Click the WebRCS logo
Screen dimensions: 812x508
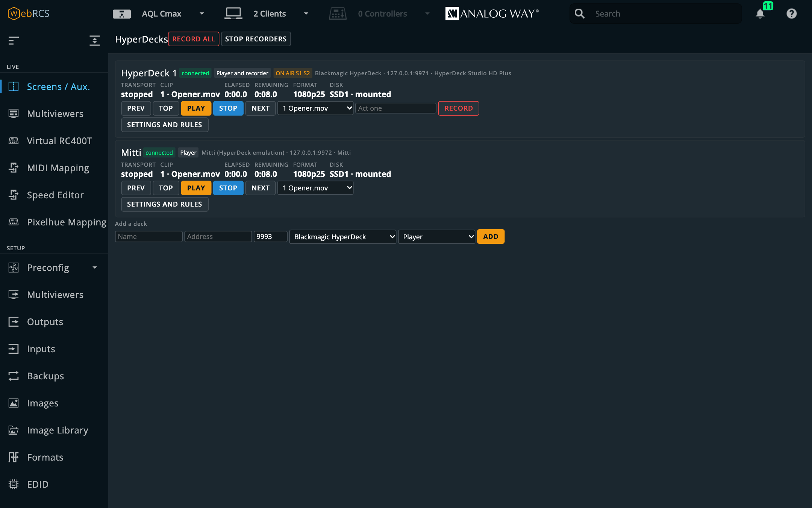pos(29,14)
